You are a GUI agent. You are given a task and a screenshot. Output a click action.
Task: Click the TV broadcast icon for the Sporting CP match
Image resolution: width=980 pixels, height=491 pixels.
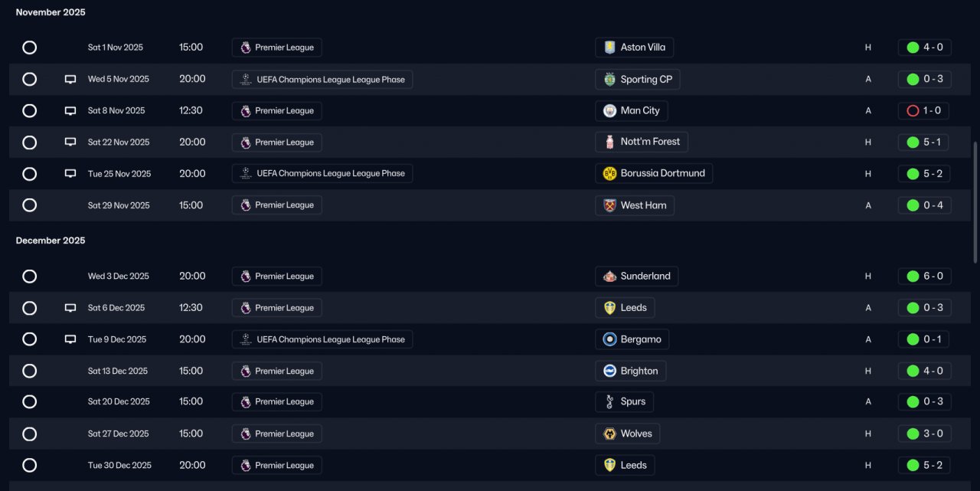[70, 79]
